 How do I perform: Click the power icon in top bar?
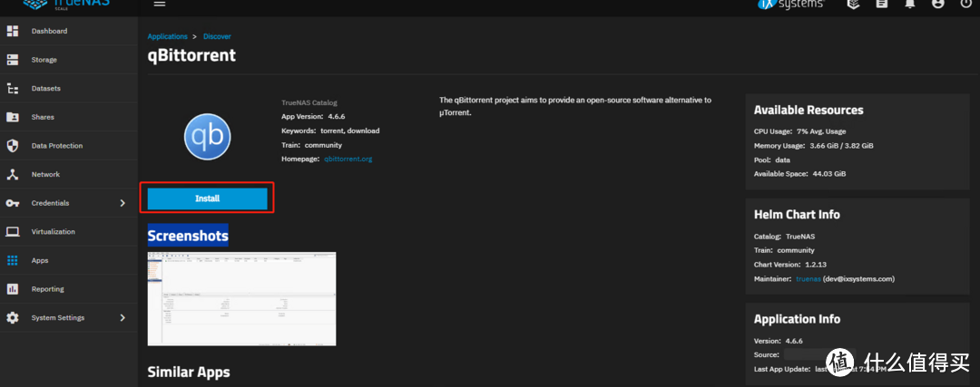point(964,4)
